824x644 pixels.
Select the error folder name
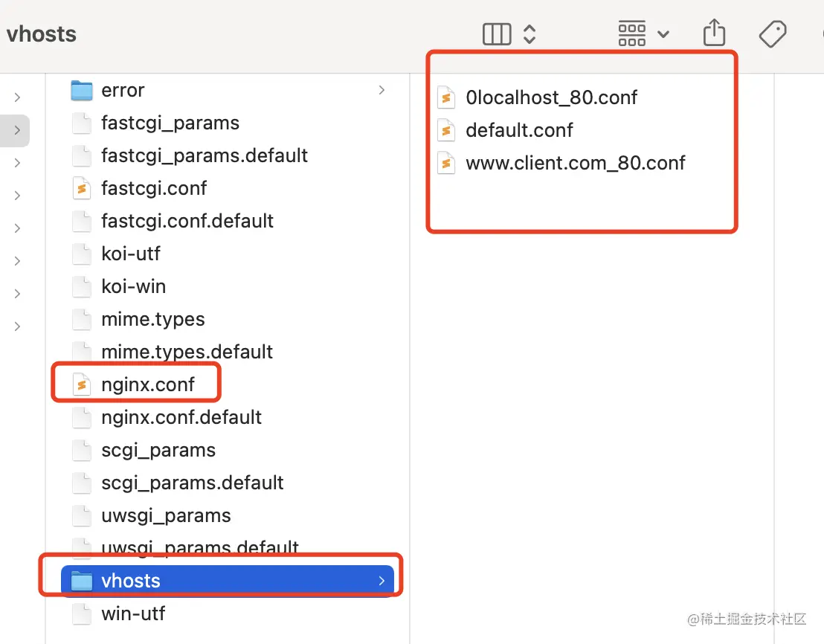123,90
